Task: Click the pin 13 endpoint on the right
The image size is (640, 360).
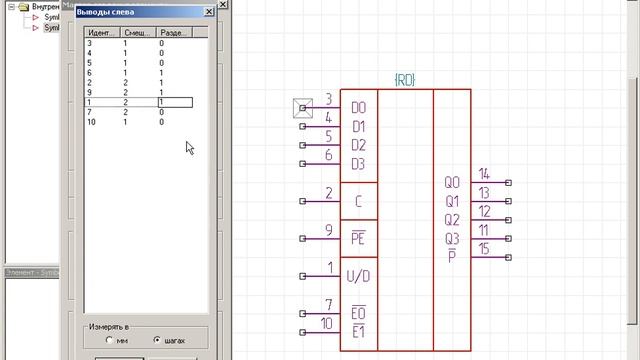Action: click(508, 201)
